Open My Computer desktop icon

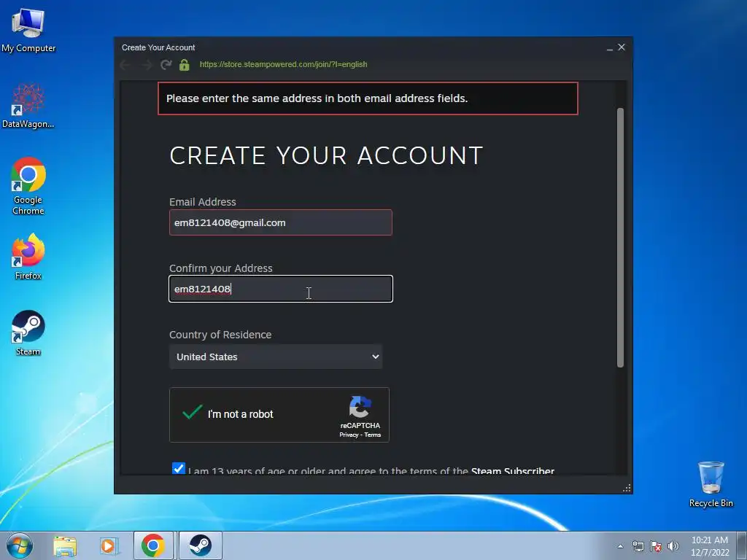28,30
